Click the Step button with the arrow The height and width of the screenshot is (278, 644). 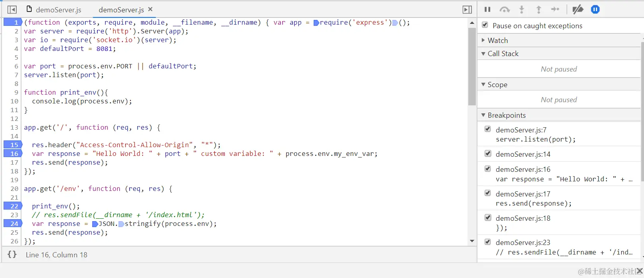point(555,10)
